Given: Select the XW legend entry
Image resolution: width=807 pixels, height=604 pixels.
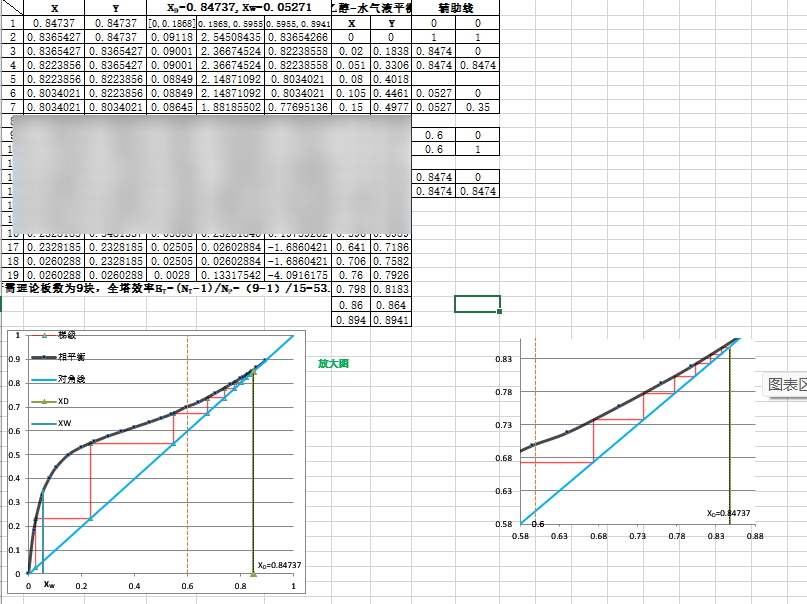Looking at the screenshot, I should 64,424.
